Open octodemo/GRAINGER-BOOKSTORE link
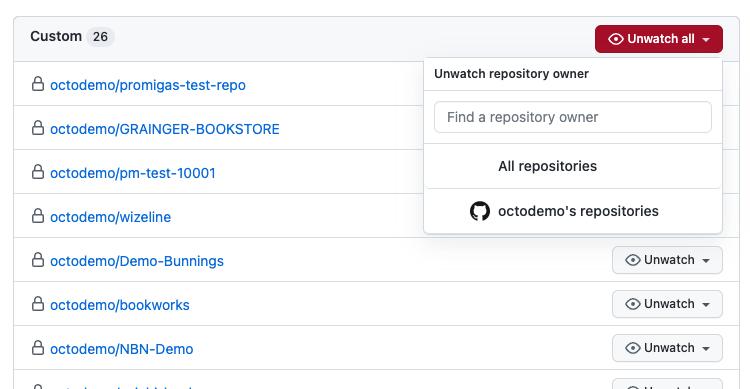Image resolution: width=750 pixels, height=389 pixels. click(165, 129)
